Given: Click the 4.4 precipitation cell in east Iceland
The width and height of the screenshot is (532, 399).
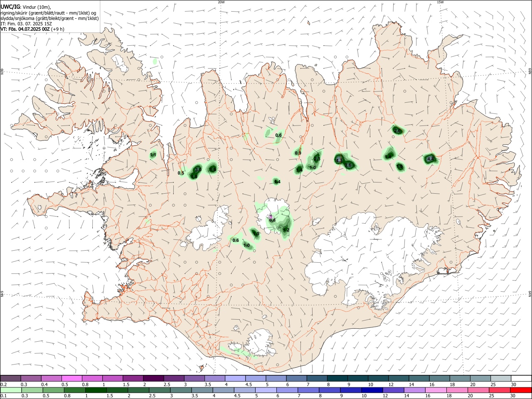Looking at the screenshot, I should click(430, 159).
